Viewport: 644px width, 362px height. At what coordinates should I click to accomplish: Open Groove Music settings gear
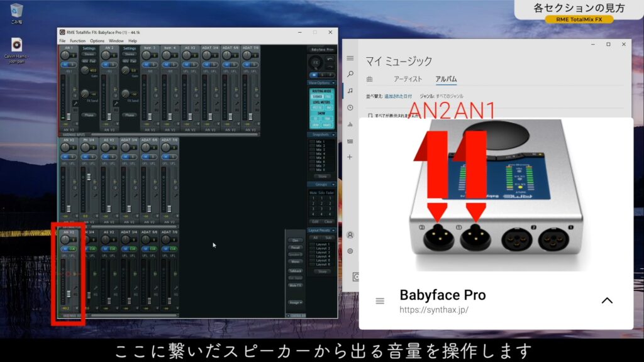(x=350, y=251)
